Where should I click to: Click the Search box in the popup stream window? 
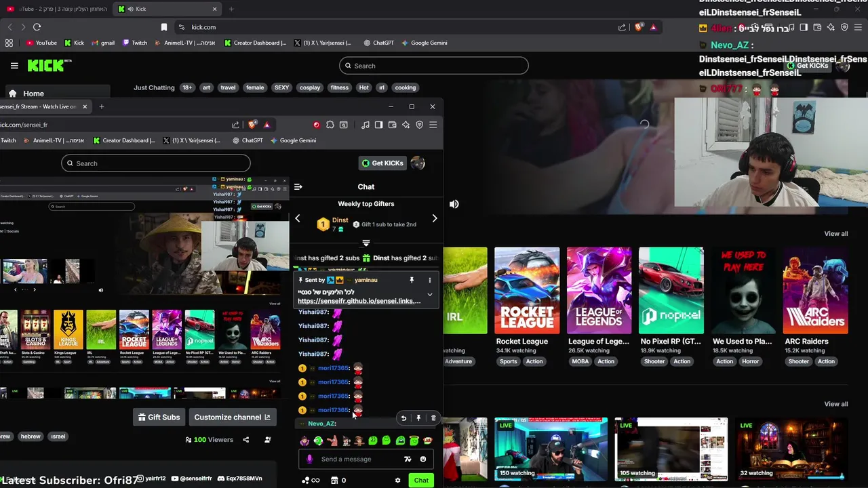(156, 163)
